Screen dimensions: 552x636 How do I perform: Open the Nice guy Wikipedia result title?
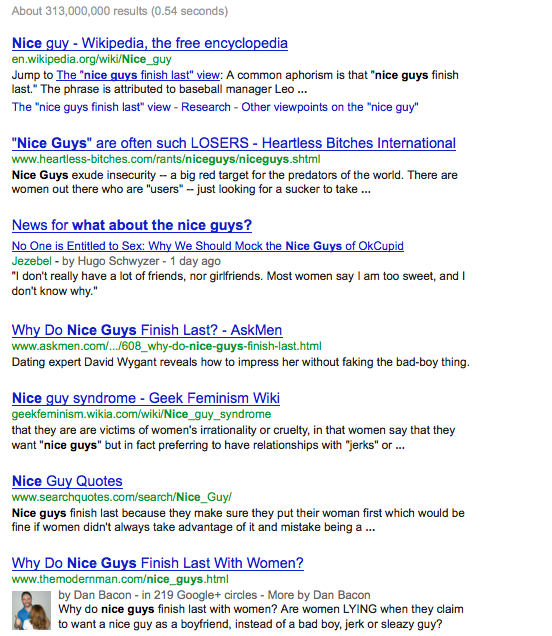coord(150,43)
